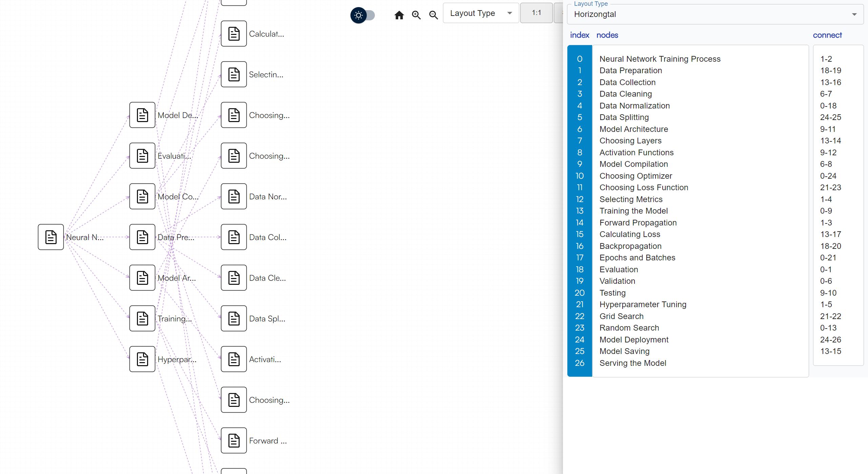Click Testing in the nodes list

click(612, 293)
